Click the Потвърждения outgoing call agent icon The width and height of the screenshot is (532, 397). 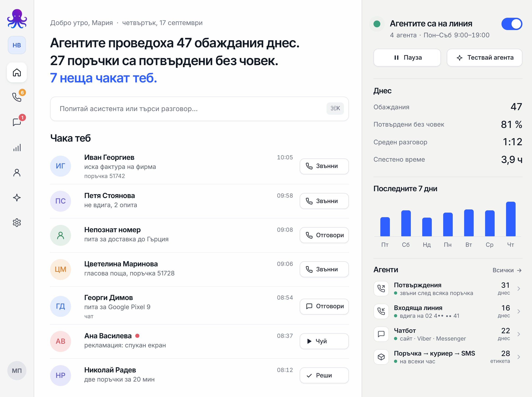tap(381, 288)
